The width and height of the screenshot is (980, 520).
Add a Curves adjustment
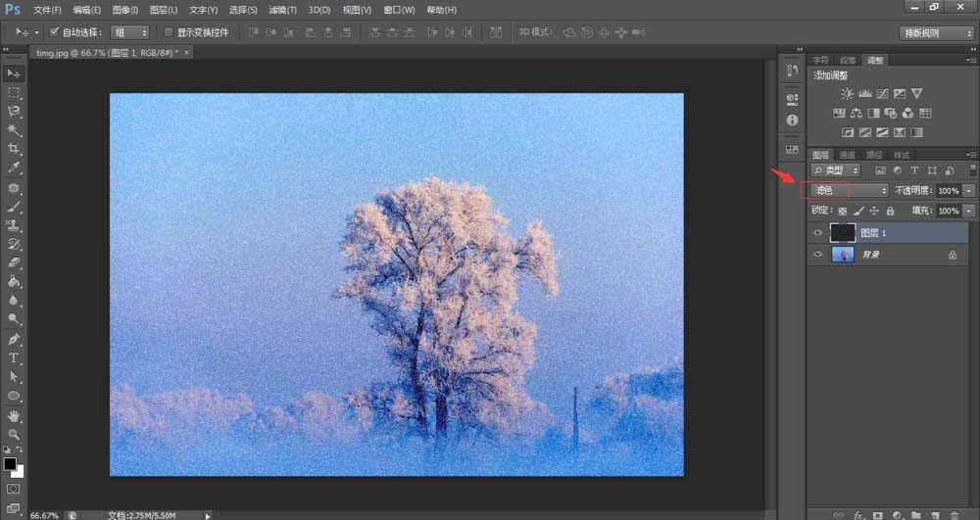pyautogui.click(x=882, y=94)
